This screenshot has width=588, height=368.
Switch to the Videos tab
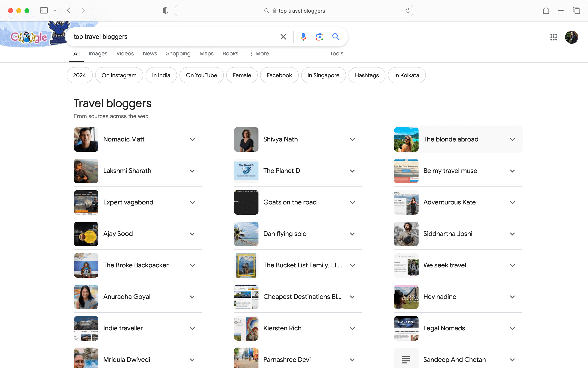[x=125, y=54]
